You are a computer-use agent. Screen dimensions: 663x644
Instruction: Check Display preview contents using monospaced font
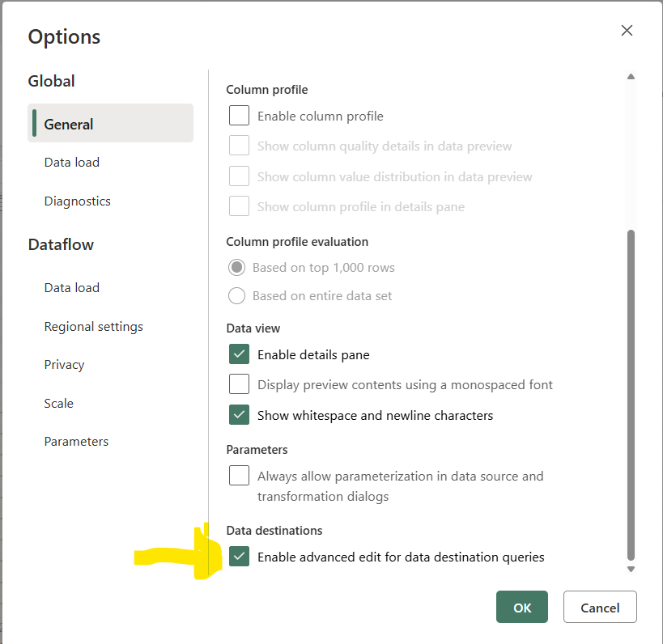[239, 384]
